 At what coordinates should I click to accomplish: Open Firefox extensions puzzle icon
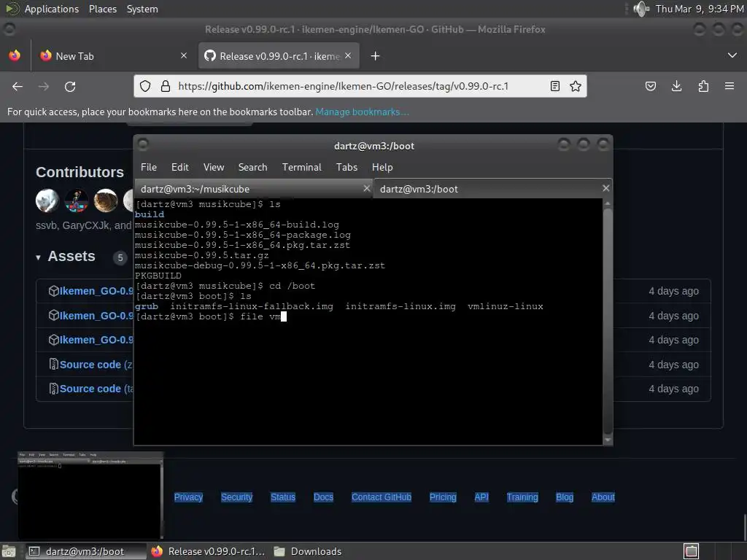tap(703, 86)
